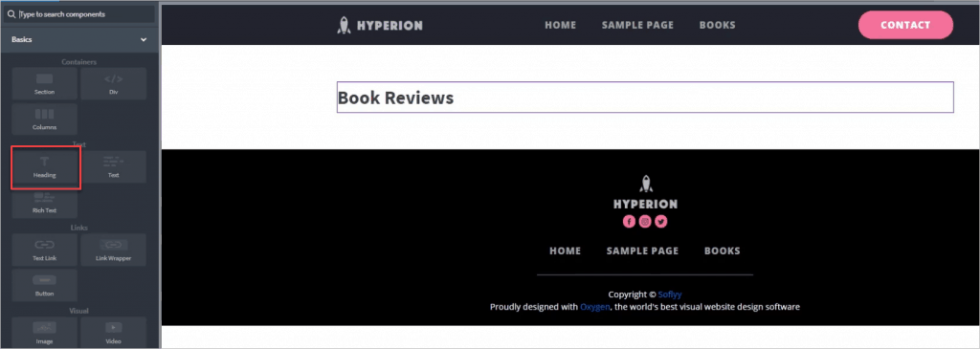The height and width of the screenshot is (349, 980).
Task: Add a Section container component
Action: [44, 83]
